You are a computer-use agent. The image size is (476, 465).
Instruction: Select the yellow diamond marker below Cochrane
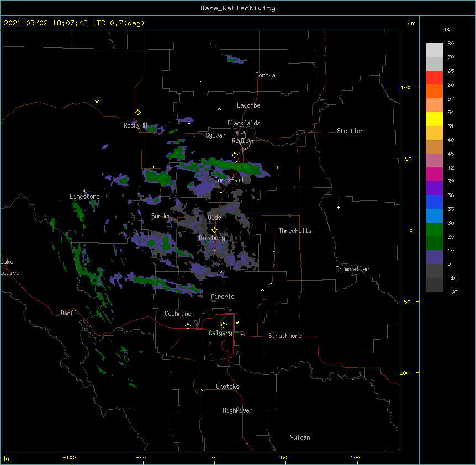[x=188, y=326]
